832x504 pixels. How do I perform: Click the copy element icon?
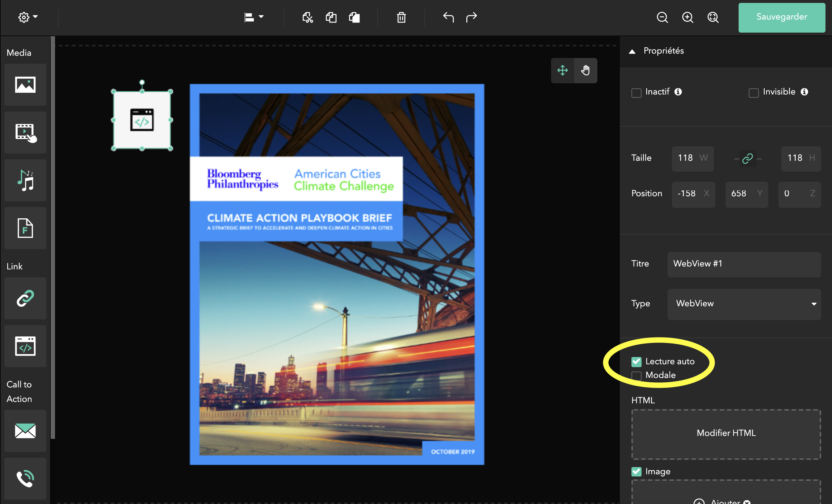pos(331,17)
